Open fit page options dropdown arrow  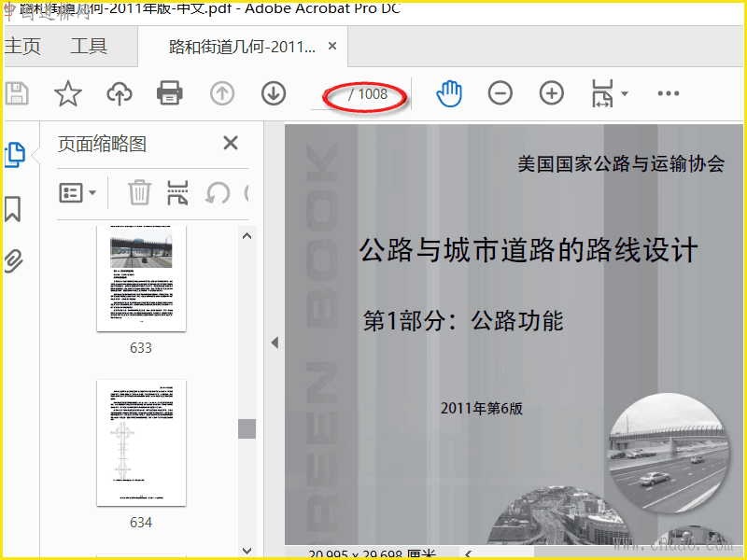(625, 93)
